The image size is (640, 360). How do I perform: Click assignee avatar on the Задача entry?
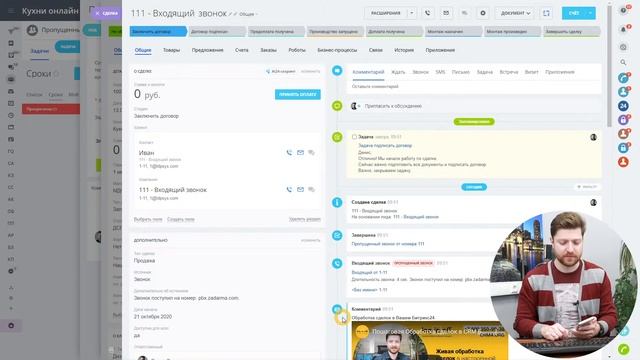(593, 137)
